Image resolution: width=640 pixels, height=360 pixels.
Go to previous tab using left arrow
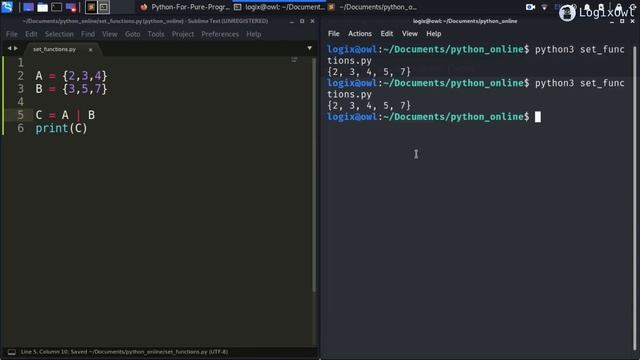(9, 49)
